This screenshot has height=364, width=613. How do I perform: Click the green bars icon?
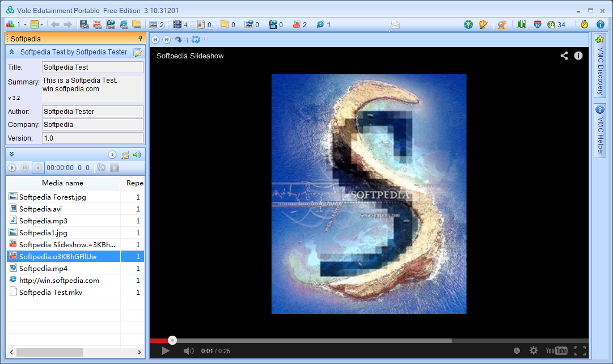522,24
